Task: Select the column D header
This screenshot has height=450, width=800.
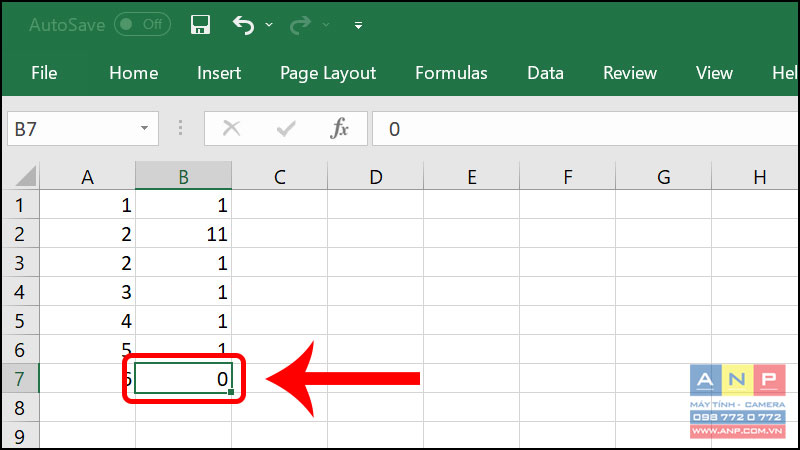Action: 376,177
